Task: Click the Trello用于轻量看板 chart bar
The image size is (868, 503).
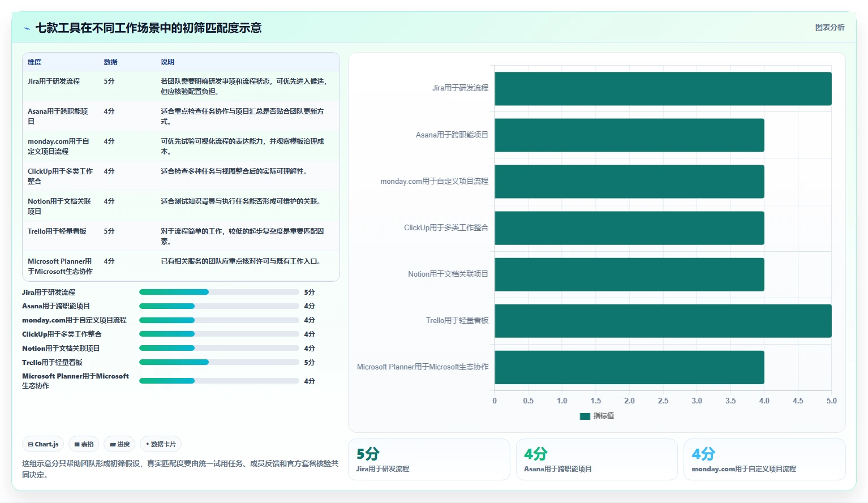Action: tap(663, 321)
